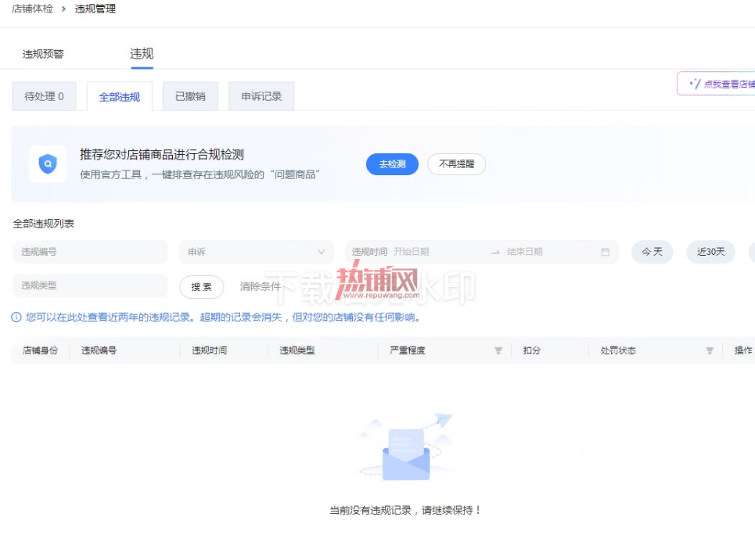
Task: Click the dropdown arrow in 申诉 field
Action: click(x=321, y=252)
